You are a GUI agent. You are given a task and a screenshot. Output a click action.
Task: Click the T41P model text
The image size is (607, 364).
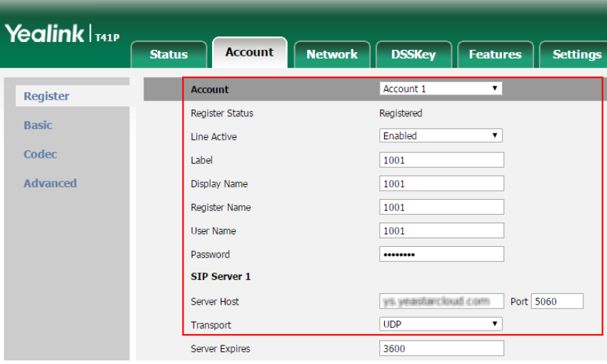coord(107,38)
